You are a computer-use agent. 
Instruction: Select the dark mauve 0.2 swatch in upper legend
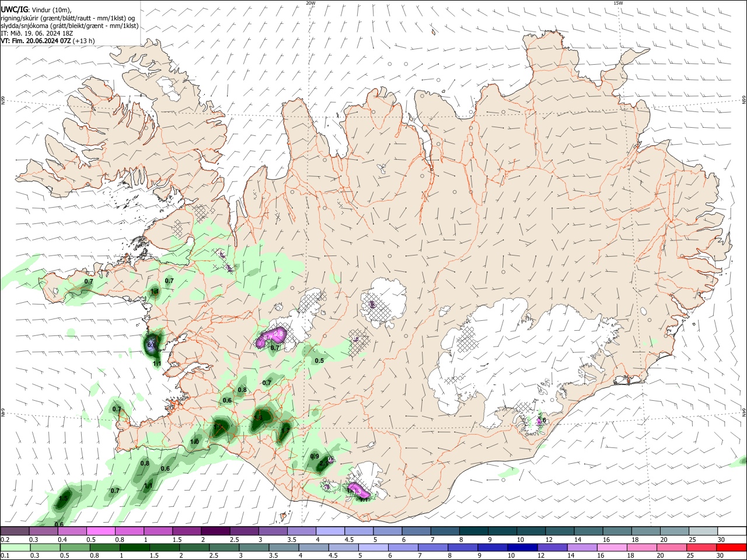[x=15, y=531]
